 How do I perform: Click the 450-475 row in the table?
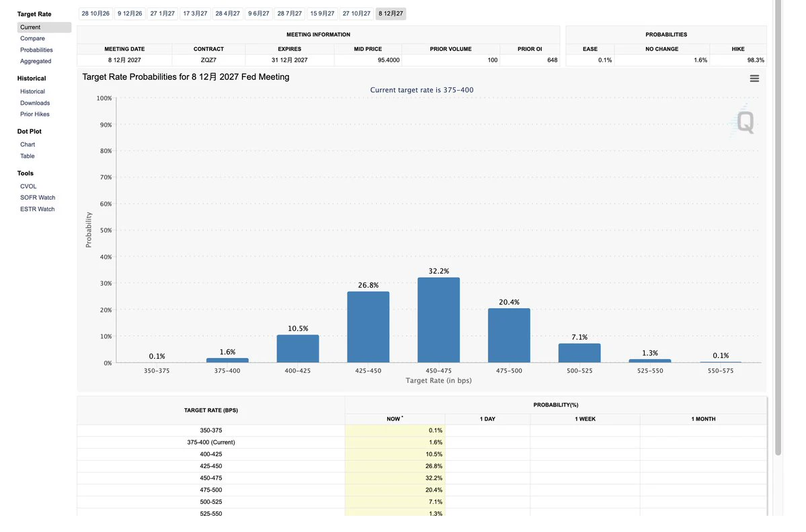(421, 478)
